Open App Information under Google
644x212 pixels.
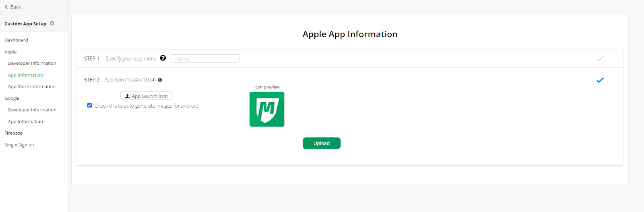click(25, 121)
